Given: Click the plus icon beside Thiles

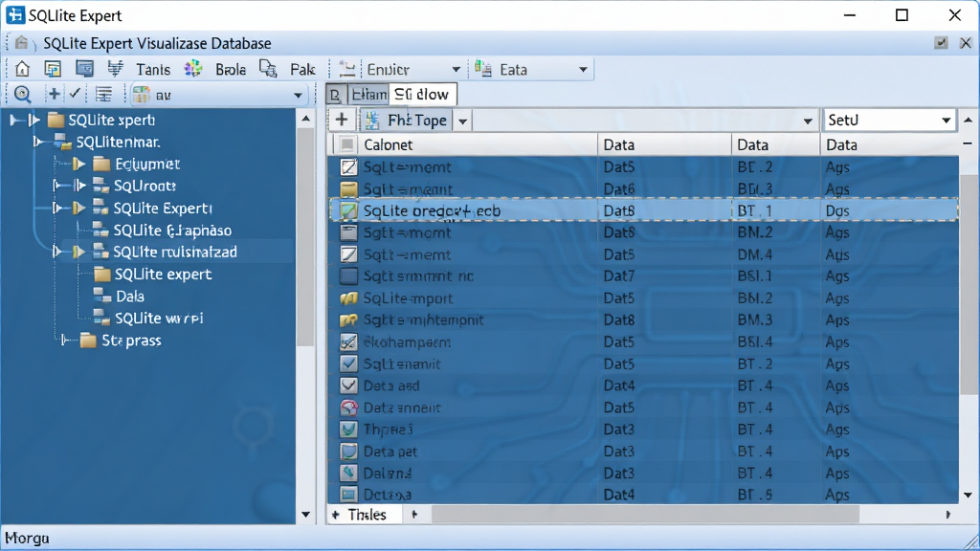Looking at the screenshot, I should coord(336,515).
